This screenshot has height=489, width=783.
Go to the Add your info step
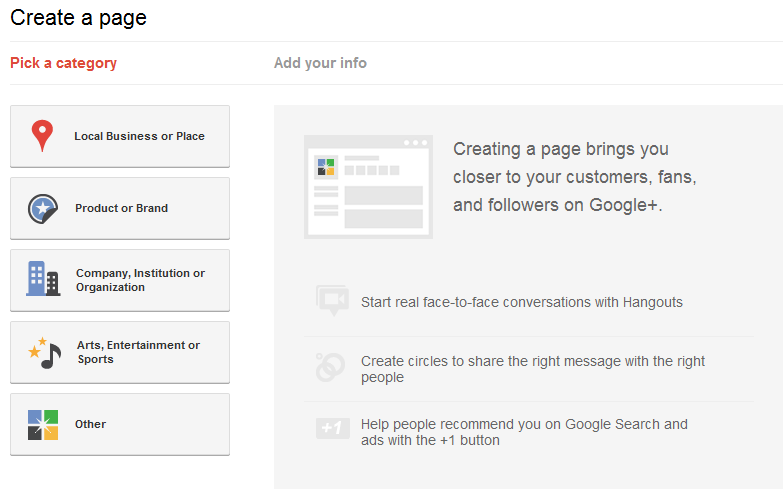(x=320, y=63)
